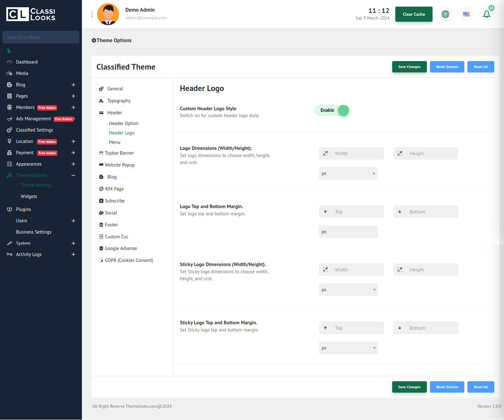Expand the Blog sidebar menu
Screen dimensions: 504x420
(73, 85)
